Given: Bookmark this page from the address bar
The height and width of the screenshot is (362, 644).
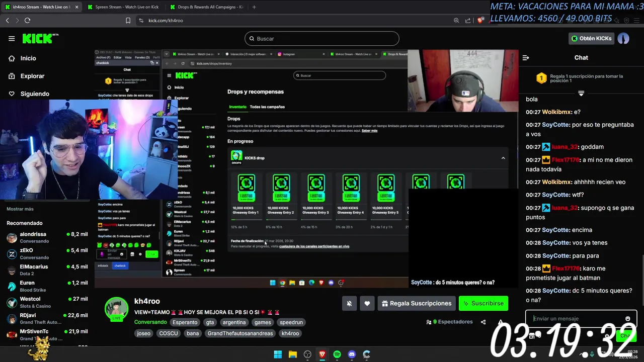Looking at the screenshot, I should [x=128, y=21].
